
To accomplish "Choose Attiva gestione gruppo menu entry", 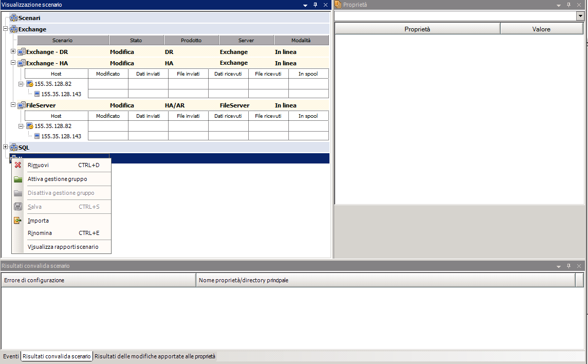I will [x=62, y=179].
